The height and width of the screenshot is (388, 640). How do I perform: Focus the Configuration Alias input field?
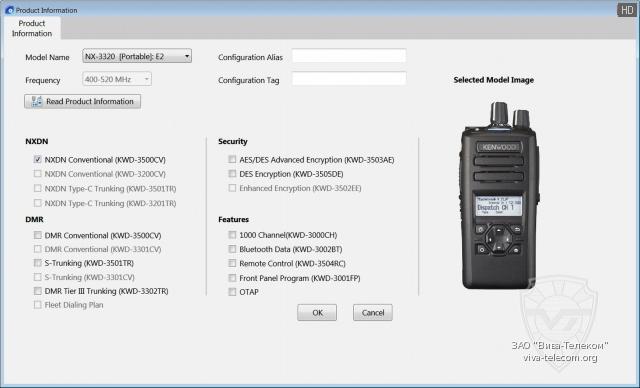point(349,56)
